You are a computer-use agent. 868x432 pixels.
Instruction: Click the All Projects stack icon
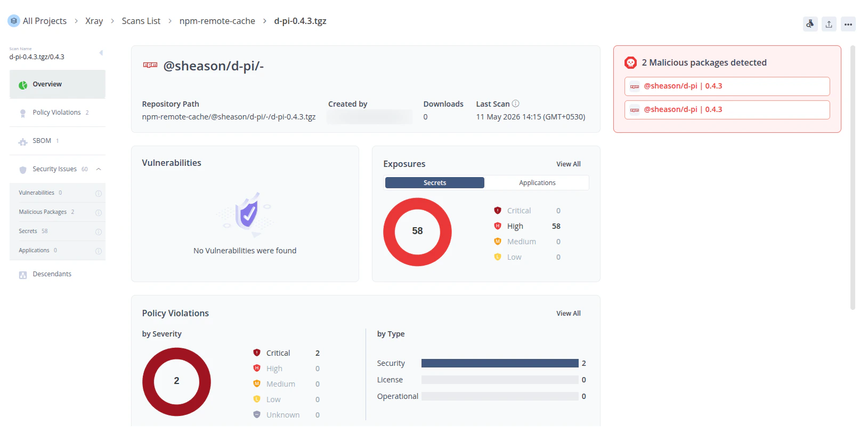click(x=14, y=21)
